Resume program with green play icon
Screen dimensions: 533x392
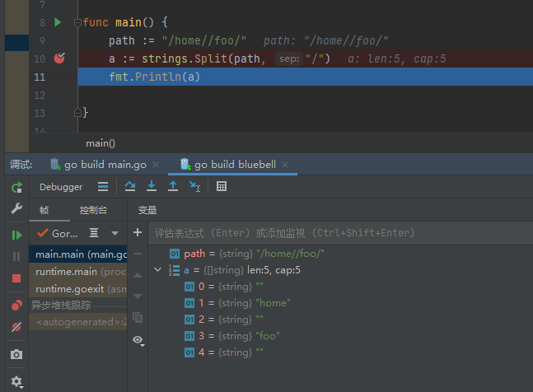16,235
